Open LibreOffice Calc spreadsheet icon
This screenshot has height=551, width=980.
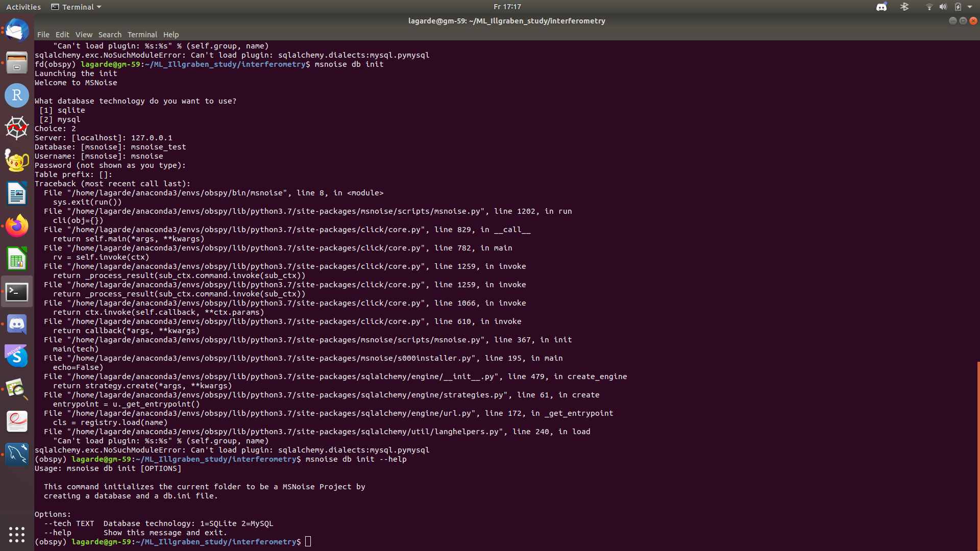point(17,259)
